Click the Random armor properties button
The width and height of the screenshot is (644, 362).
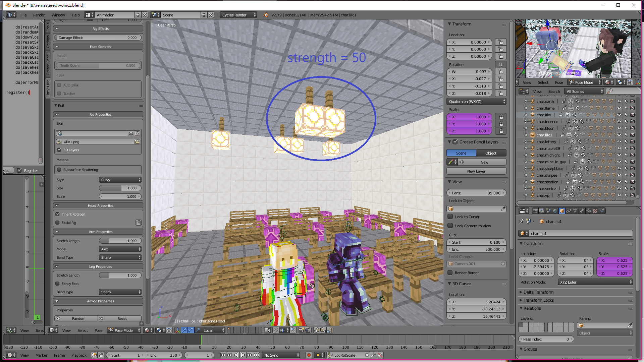pos(76,318)
